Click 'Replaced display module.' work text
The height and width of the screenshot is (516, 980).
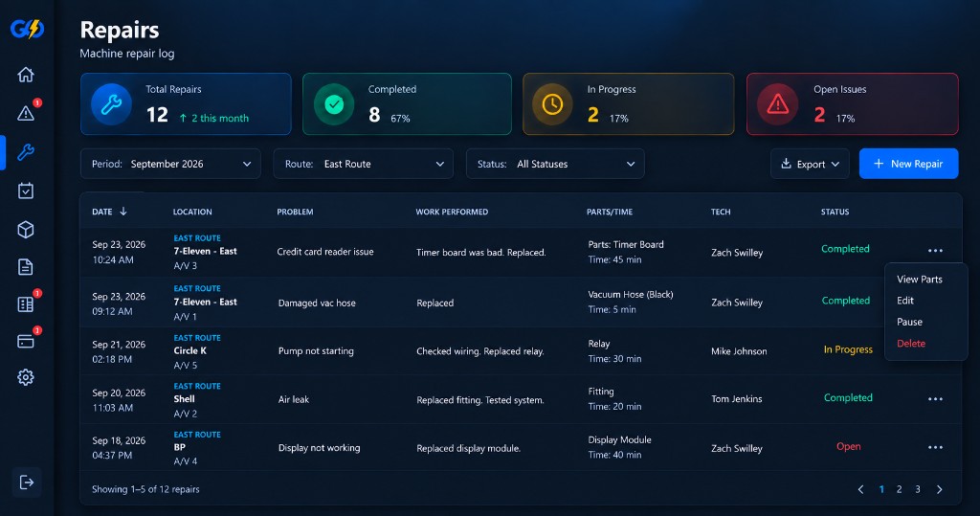point(468,448)
